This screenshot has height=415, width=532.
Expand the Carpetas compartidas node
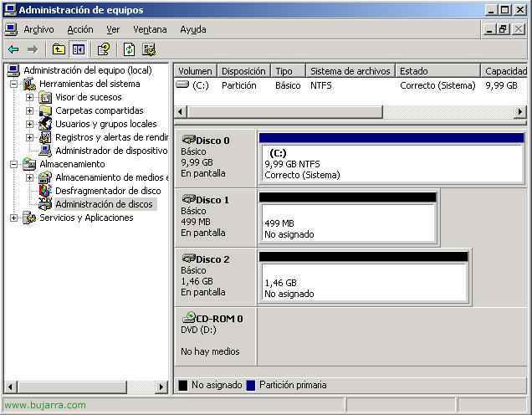pyautogui.click(x=30, y=110)
